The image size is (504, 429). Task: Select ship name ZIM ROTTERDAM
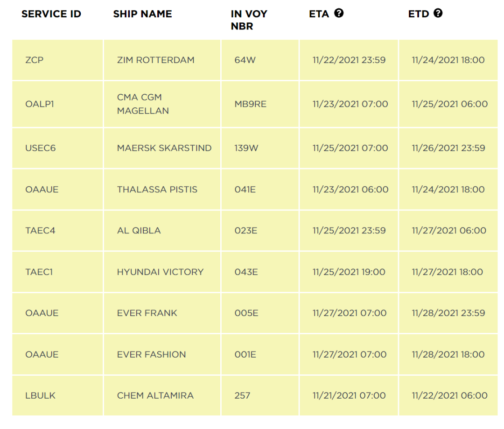(156, 60)
